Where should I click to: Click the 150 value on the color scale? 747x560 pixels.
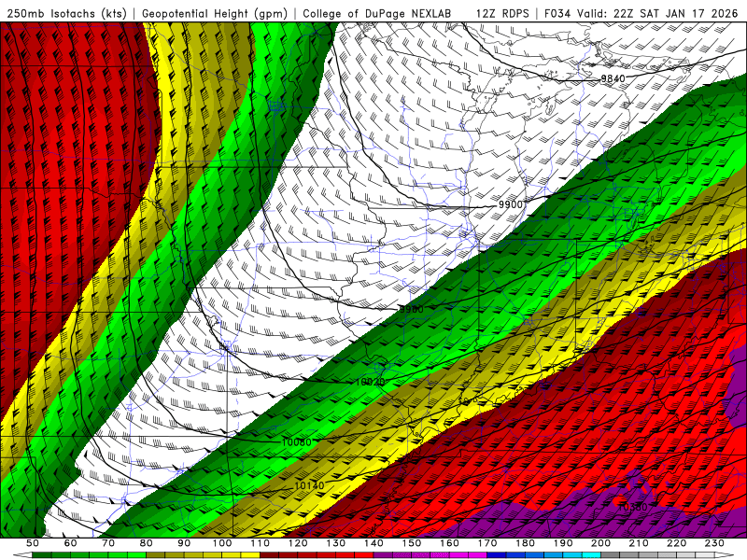click(x=412, y=543)
